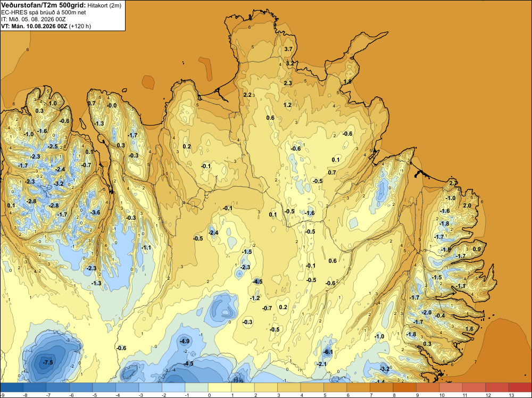Select the legend swatch between -5 and -4
Image resolution: width=532 pixels, height=398 pixels.
tap(104, 387)
